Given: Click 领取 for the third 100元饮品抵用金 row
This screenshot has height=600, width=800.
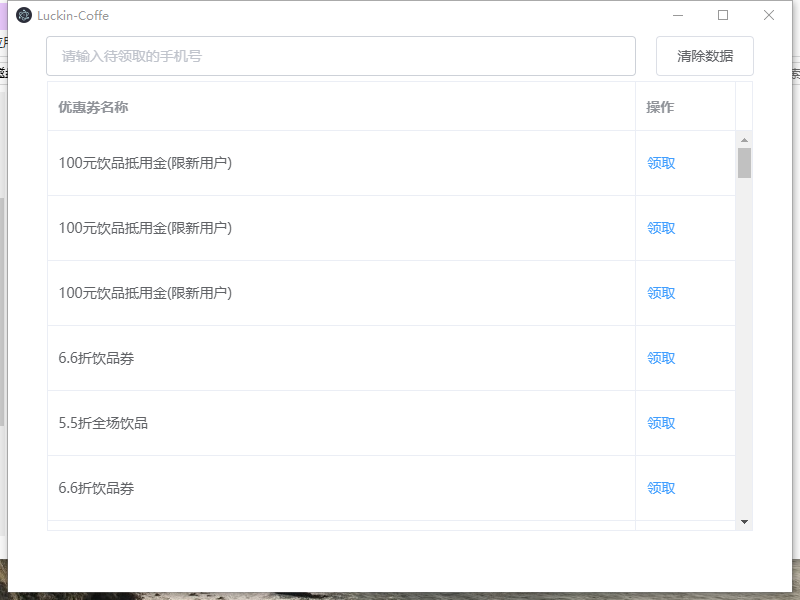Looking at the screenshot, I should coord(661,293).
